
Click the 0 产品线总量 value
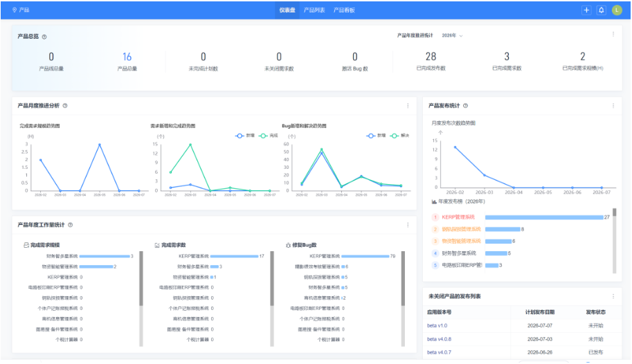click(51, 57)
